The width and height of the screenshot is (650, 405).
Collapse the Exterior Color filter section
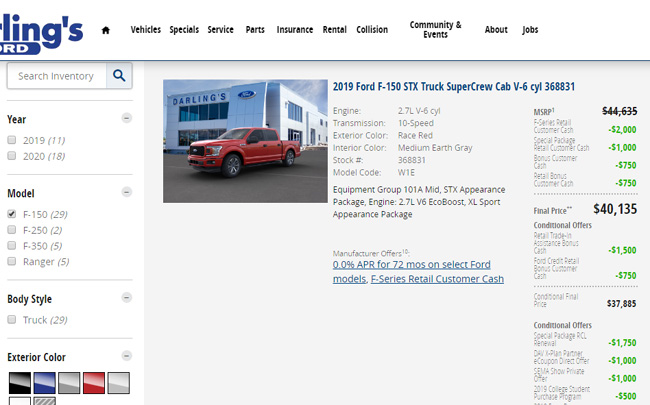(127, 356)
